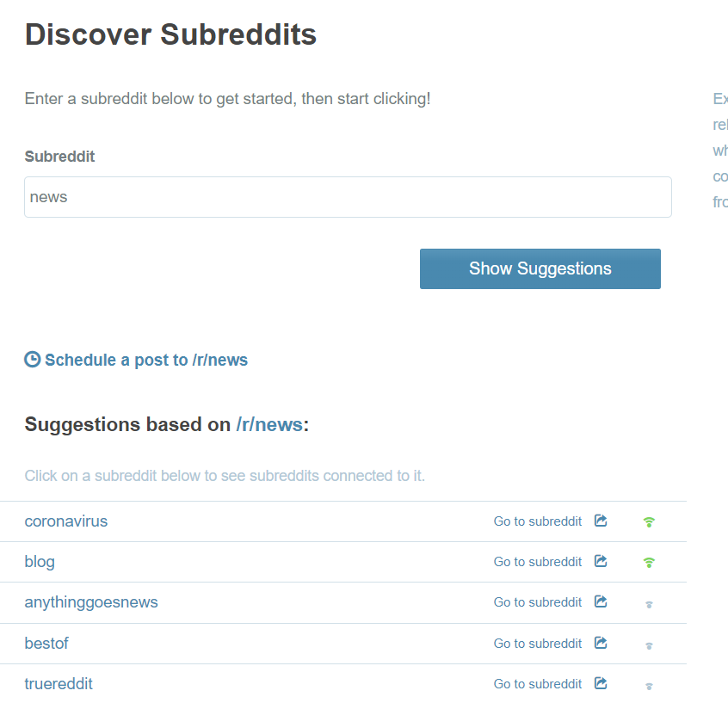This screenshot has width=728, height=703.
Task: Click external link icon for anythinggoesnews
Action: click(x=601, y=601)
